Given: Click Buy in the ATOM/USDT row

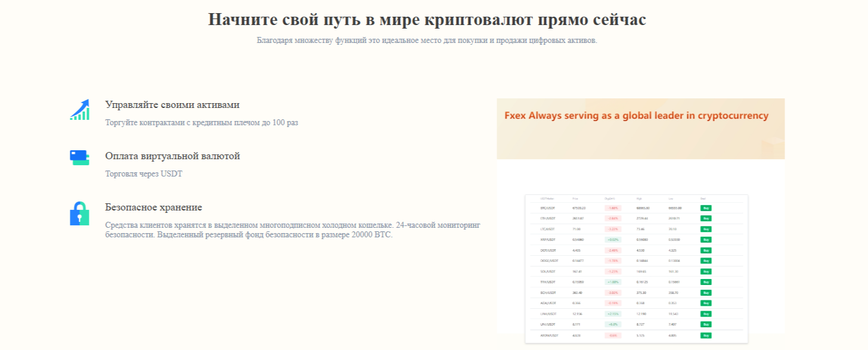Looking at the screenshot, I should click(x=706, y=335).
